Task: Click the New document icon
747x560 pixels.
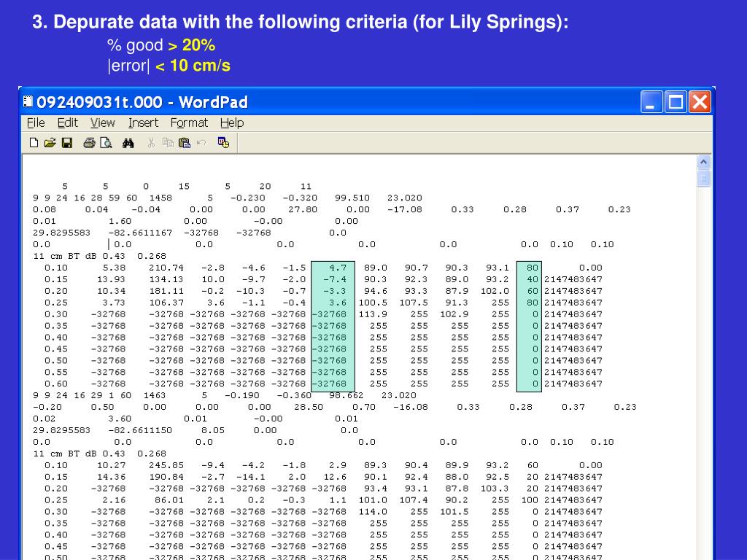Action: click(x=34, y=143)
